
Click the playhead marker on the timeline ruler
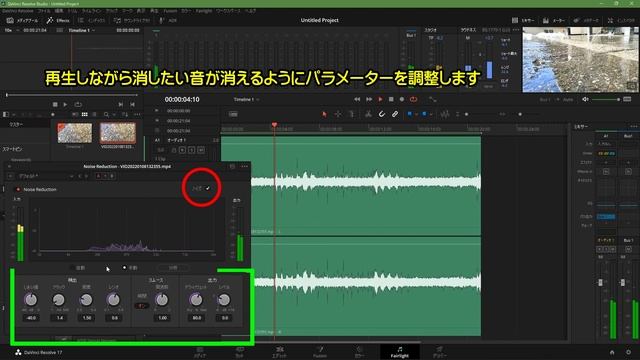point(274,125)
